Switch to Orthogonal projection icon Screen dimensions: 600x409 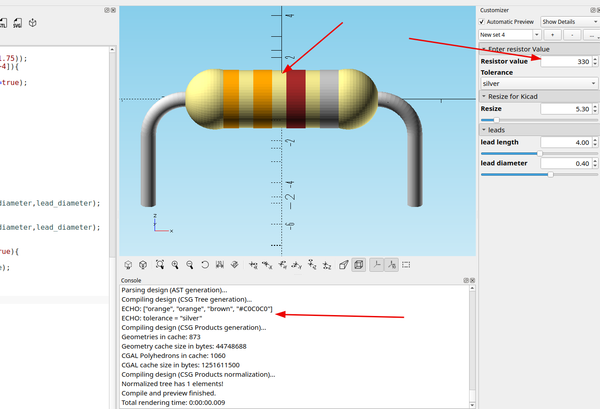point(359,265)
